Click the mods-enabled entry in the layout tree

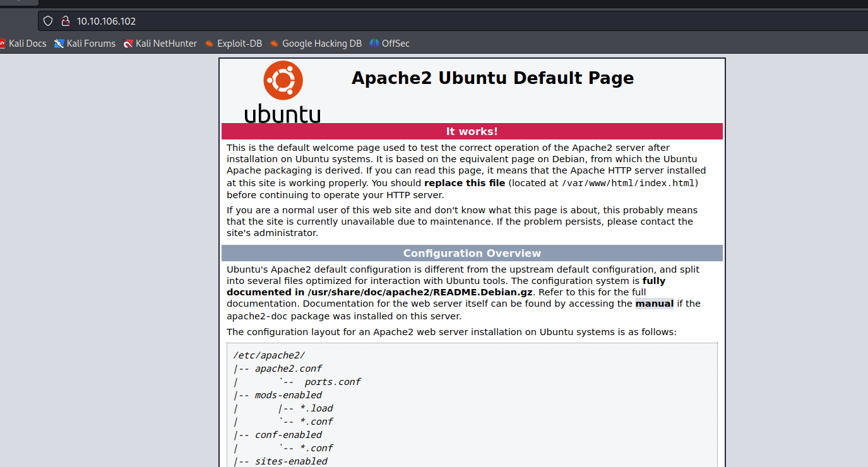click(x=288, y=395)
